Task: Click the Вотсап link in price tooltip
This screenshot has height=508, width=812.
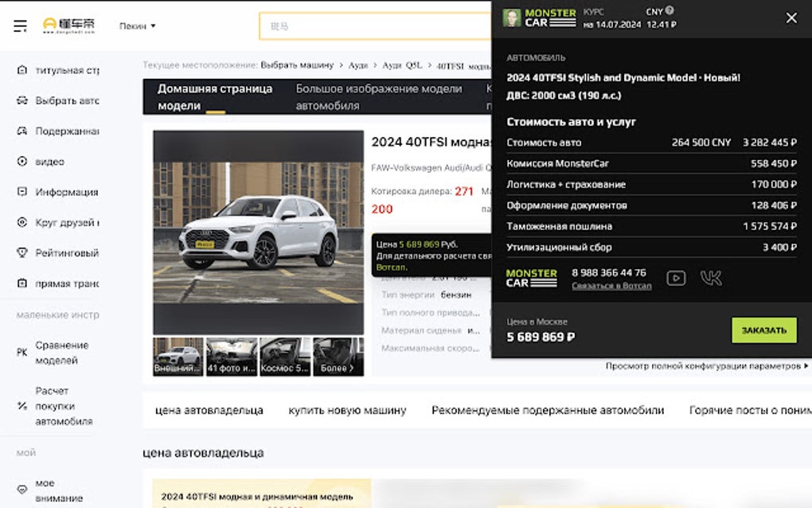Action: 392,268
